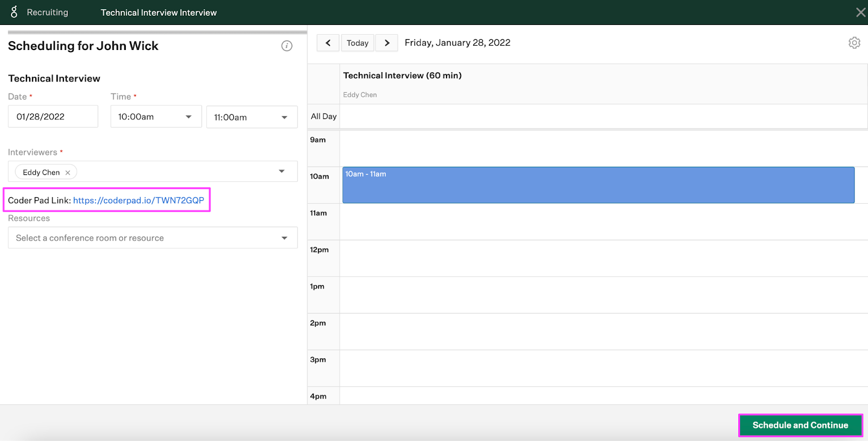This screenshot has height=441, width=868.
Task: Open start time 10:00am dropdown
Action: tap(156, 117)
